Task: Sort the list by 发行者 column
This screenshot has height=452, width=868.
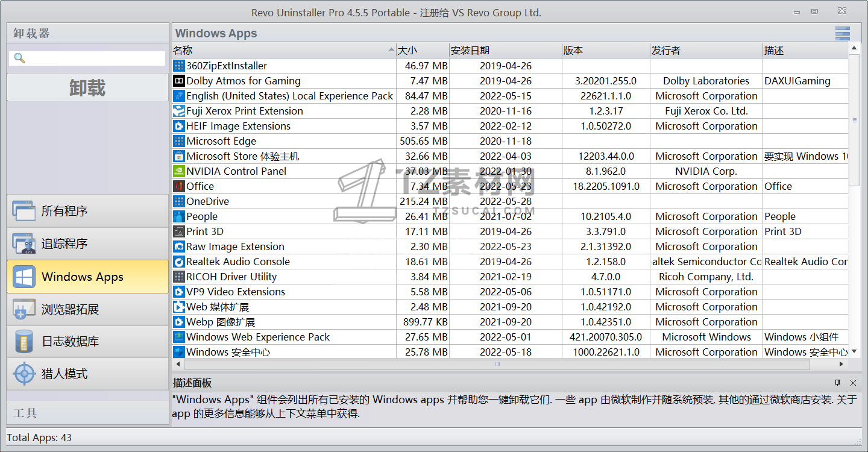Action: [x=706, y=51]
